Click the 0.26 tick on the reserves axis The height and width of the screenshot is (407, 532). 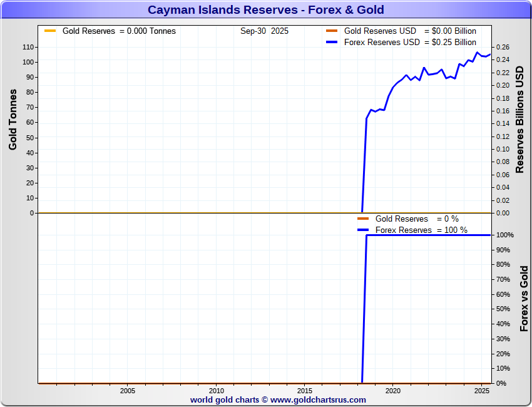click(503, 47)
